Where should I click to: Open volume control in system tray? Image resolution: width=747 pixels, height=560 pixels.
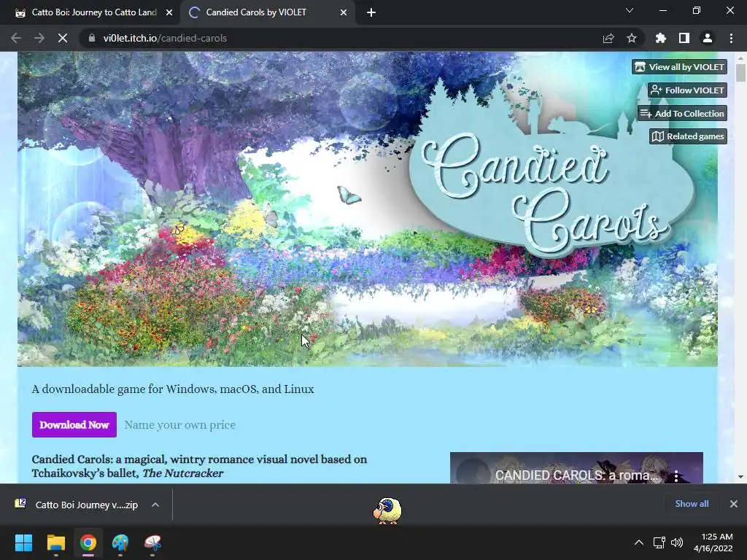tap(676, 542)
